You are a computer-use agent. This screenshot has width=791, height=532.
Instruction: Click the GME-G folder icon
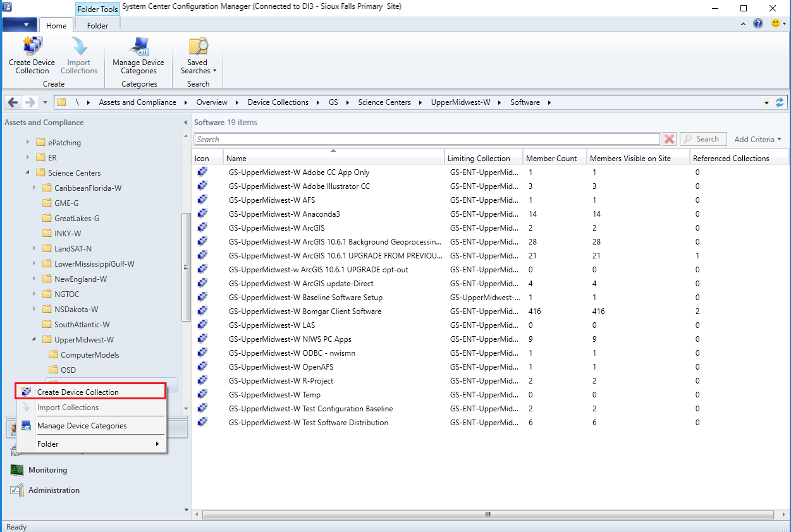(x=47, y=203)
